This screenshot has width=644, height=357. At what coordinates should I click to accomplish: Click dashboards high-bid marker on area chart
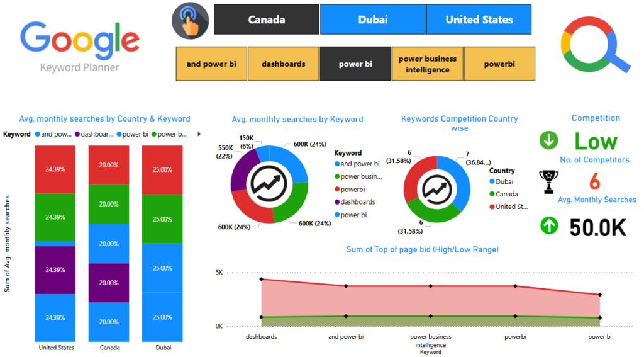click(x=262, y=280)
